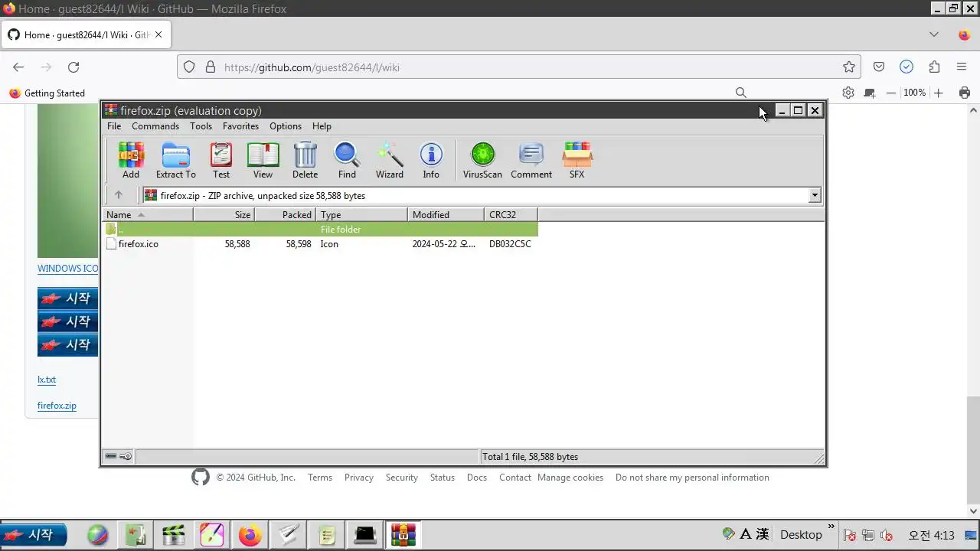Start VirusScan on the archive

[482, 161]
